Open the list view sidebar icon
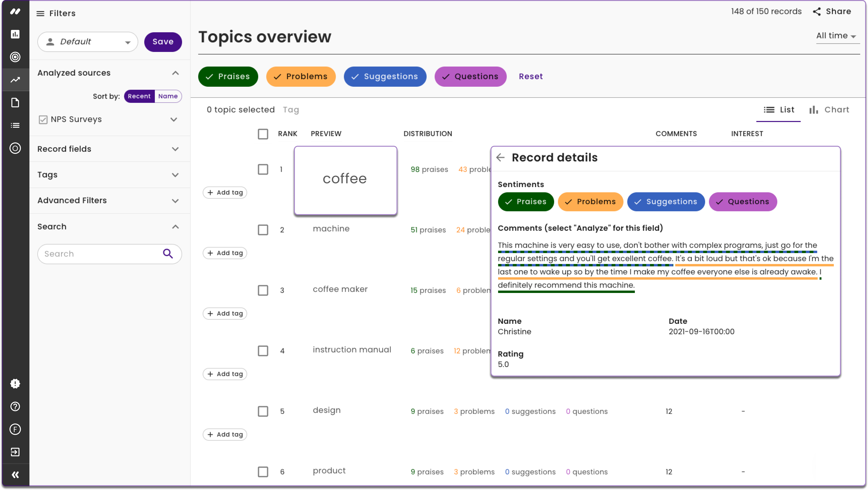 [x=15, y=125]
